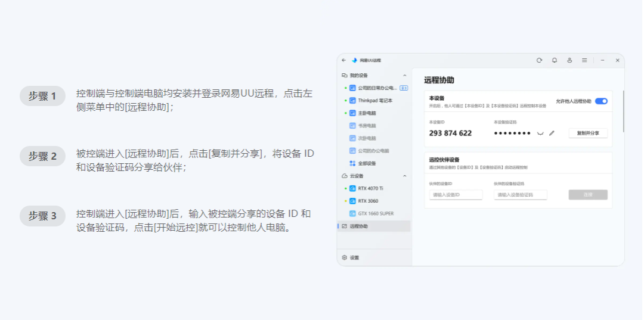
Task: Click the 伙伴的设备ID label
Action: (441, 184)
